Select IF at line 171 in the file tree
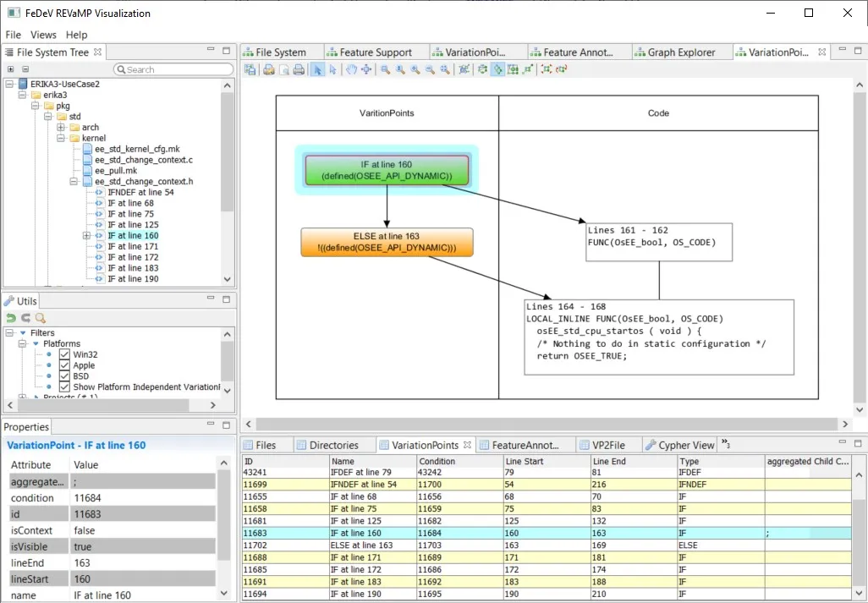Image resolution: width=868 pixels, height=603 pixels. 133,247
